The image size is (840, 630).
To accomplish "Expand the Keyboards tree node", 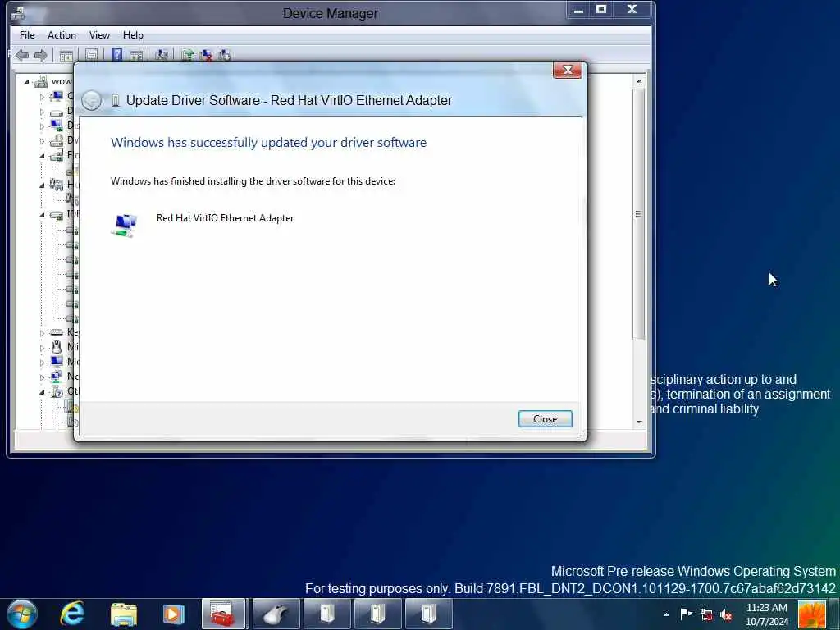I will [42, 333].
